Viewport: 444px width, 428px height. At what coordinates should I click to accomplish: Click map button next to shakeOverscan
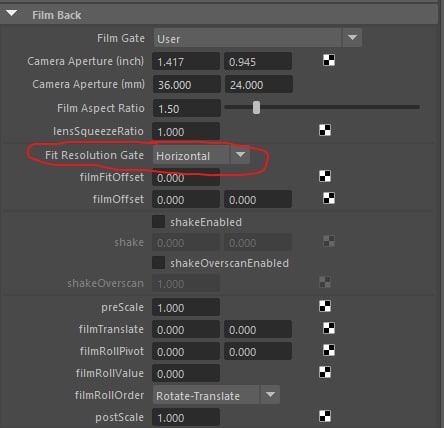click(325, 282)
